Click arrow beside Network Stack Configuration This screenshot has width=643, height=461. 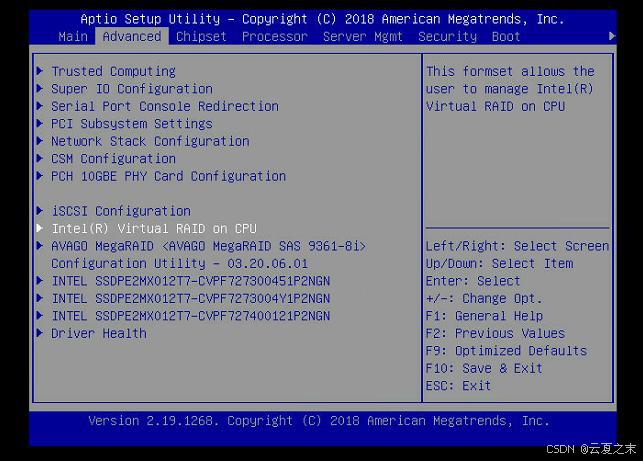click(x=40, y=140)
